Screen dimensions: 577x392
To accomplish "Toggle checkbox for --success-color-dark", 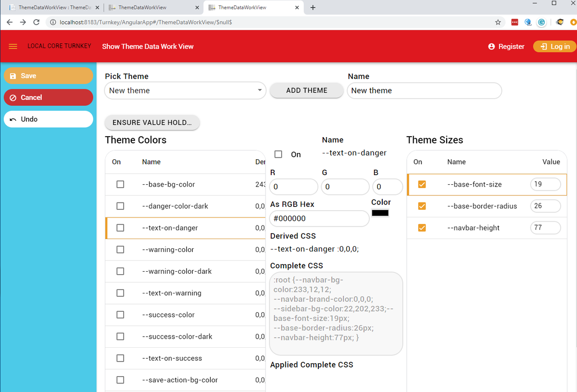I will [120, 336].
